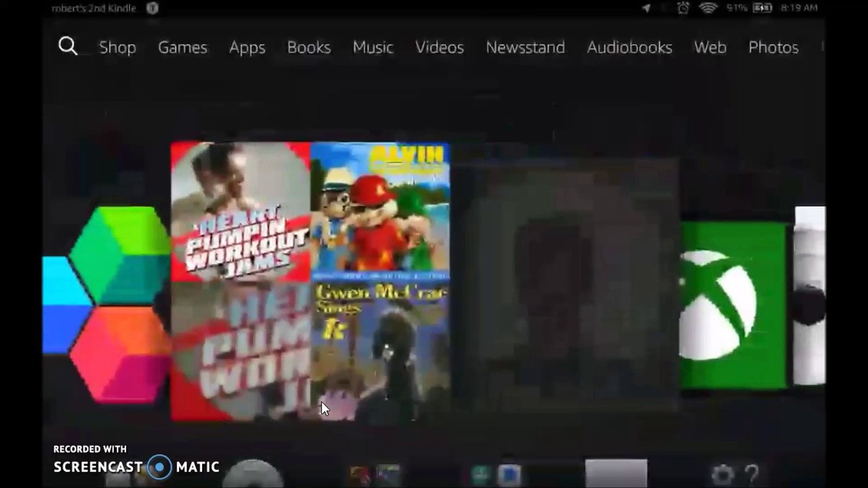868x488 pixels.
Task: Open the Gwen McCrae album cover
Action: click(380, 351)
